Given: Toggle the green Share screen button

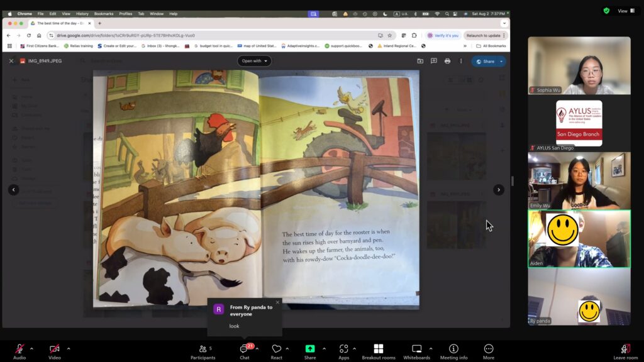Looking at the screenshot, I should pos(310,349).
